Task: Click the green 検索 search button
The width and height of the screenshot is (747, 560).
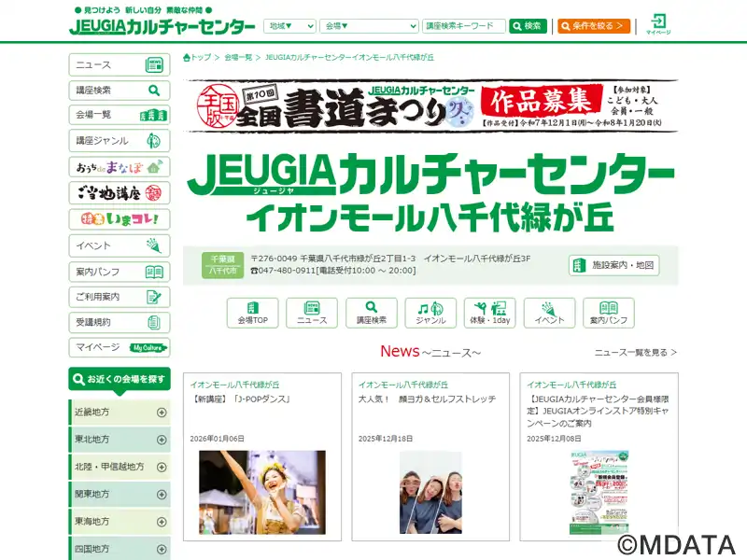Action: pyautogui.click(x=528, y=26)
